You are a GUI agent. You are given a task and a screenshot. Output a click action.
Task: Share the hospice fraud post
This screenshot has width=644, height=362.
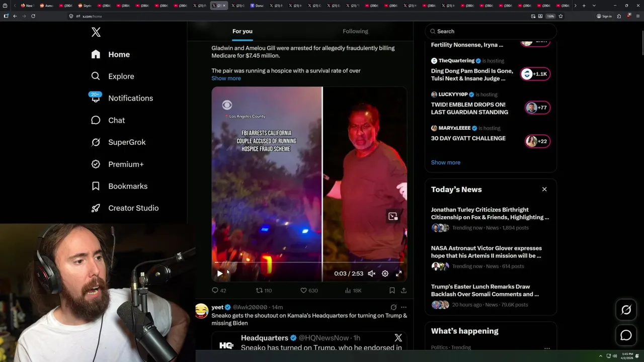coord(404,290)
